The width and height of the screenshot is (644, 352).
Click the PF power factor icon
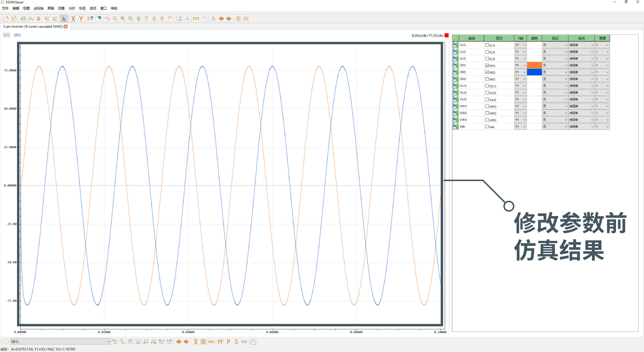(x=220, y=342)
